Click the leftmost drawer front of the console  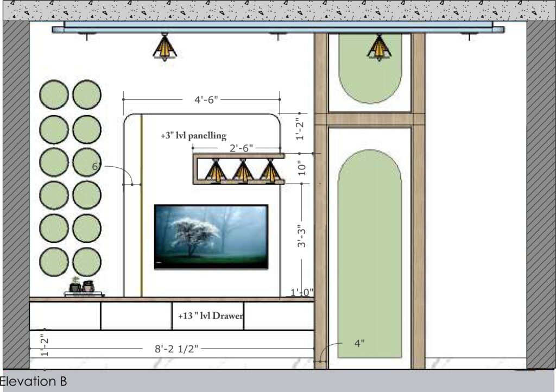click(65, 316)
